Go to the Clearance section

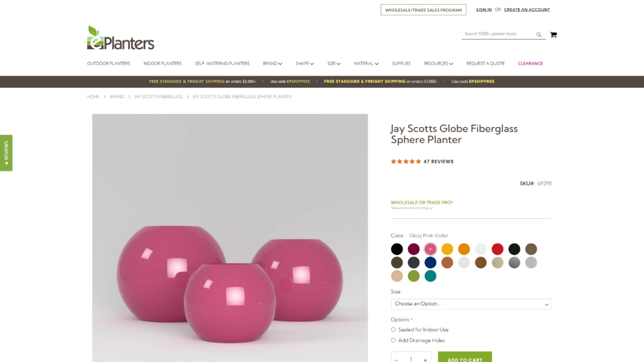(530, 63)
